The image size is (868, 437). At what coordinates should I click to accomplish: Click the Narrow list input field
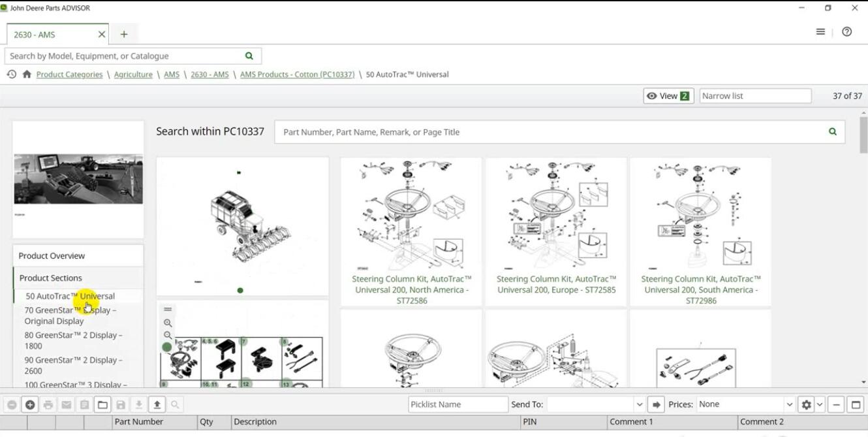coord(755,96)
